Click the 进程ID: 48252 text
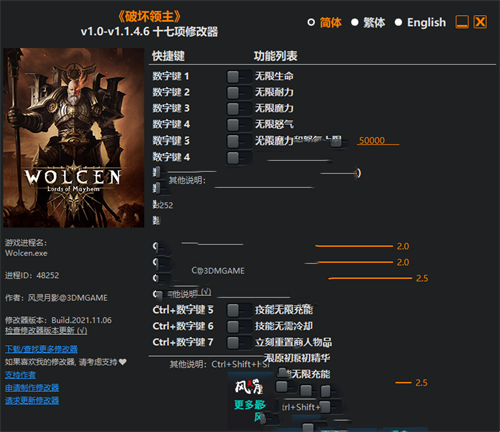 tap(32, 275)
